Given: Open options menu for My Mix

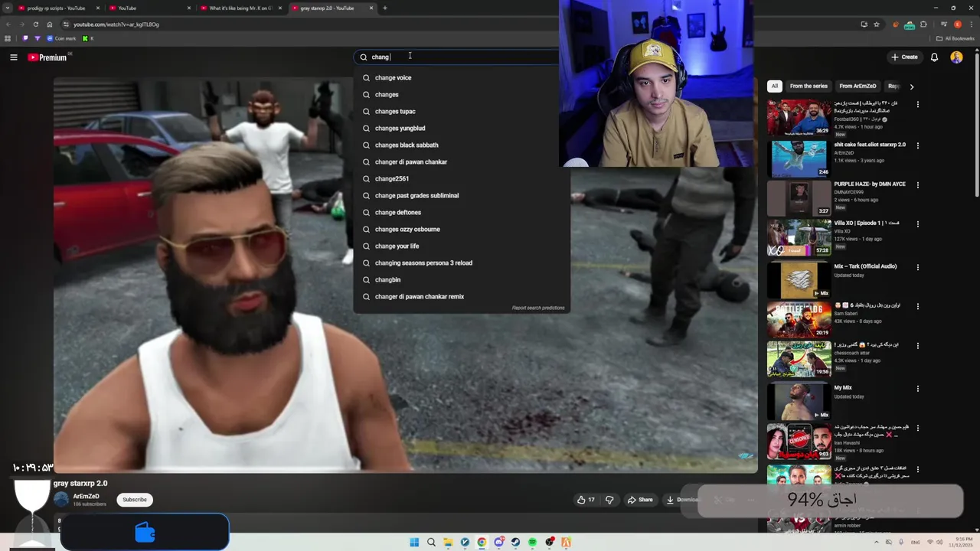Looking at the screenshot, I should [918, 389].
